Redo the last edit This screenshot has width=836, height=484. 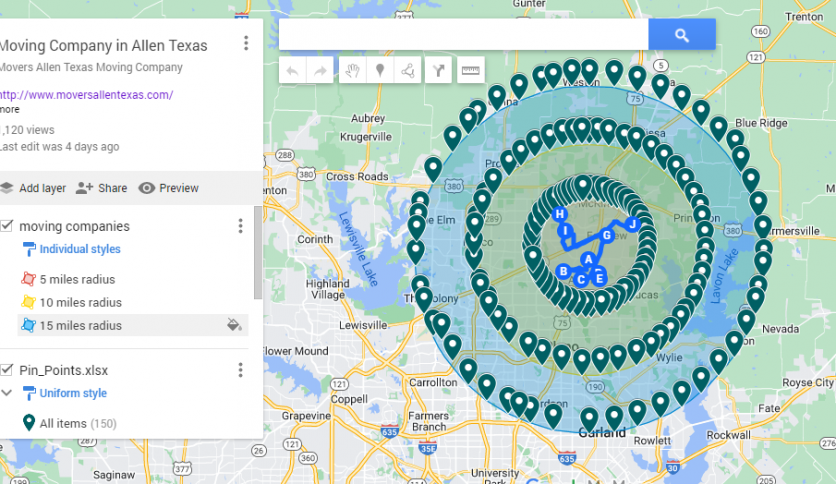coord(320,70)
